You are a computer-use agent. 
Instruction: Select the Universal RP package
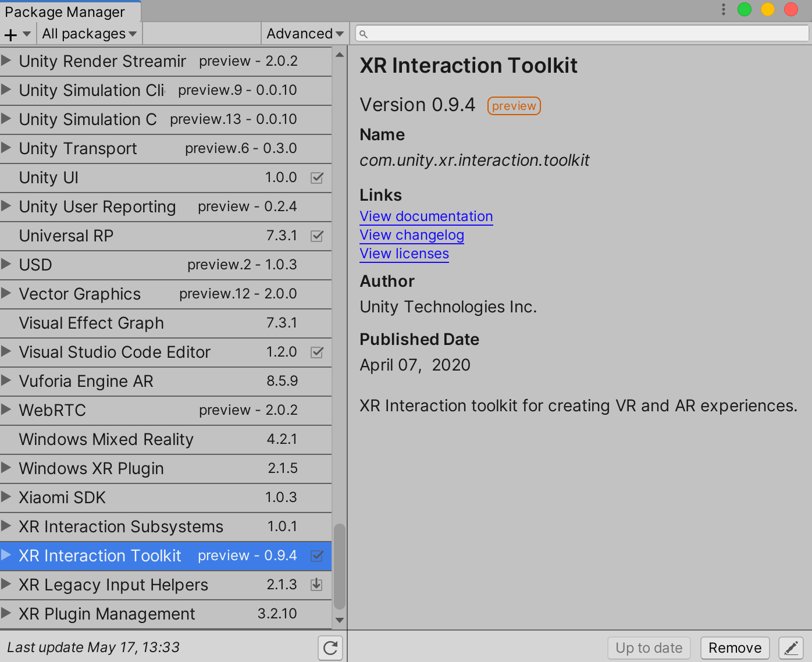pos(166,236)
